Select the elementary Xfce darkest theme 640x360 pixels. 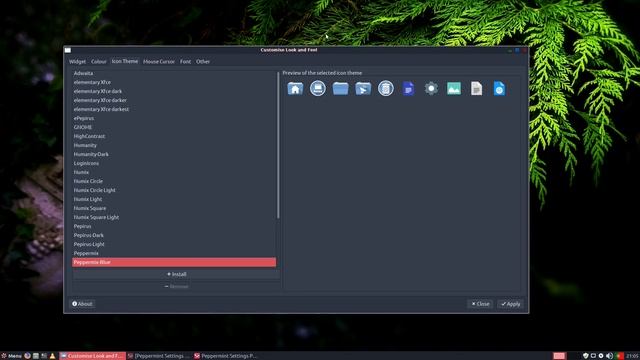click(x=174, y=109)
